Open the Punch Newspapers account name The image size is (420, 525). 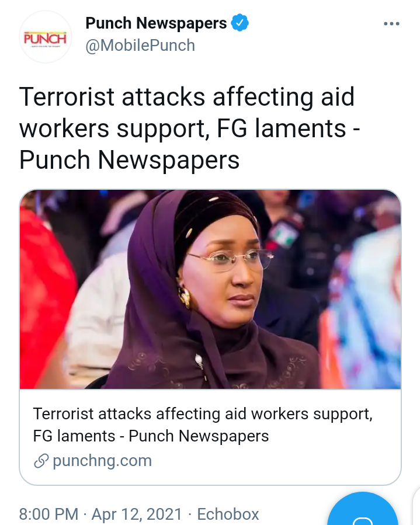pyautogui.click(x=156, y=23)
